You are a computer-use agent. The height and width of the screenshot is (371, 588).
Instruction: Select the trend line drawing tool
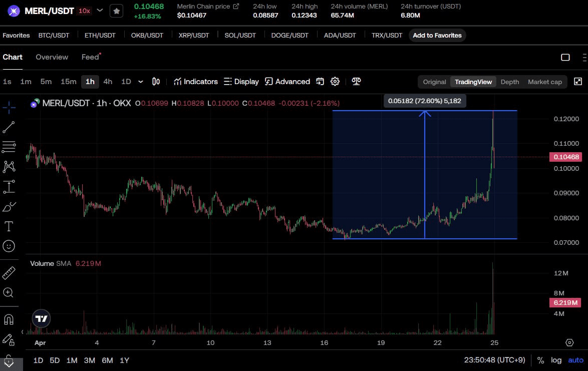tap(9, 127)
